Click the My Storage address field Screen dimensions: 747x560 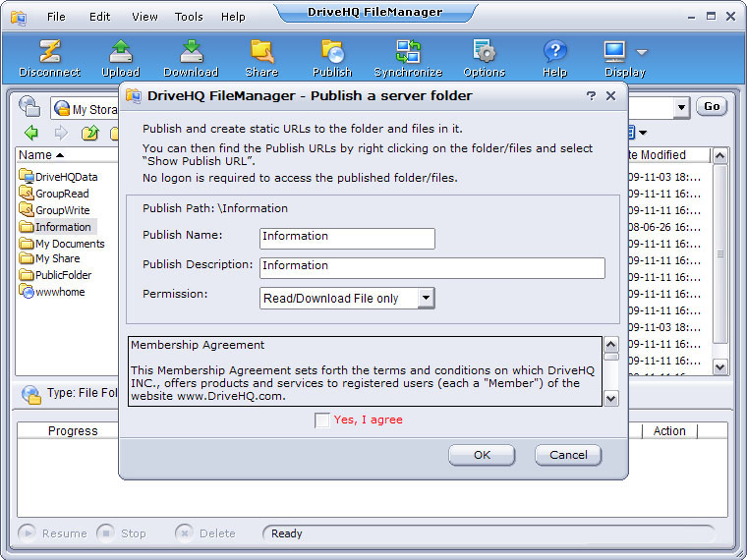tap(86, 109)
